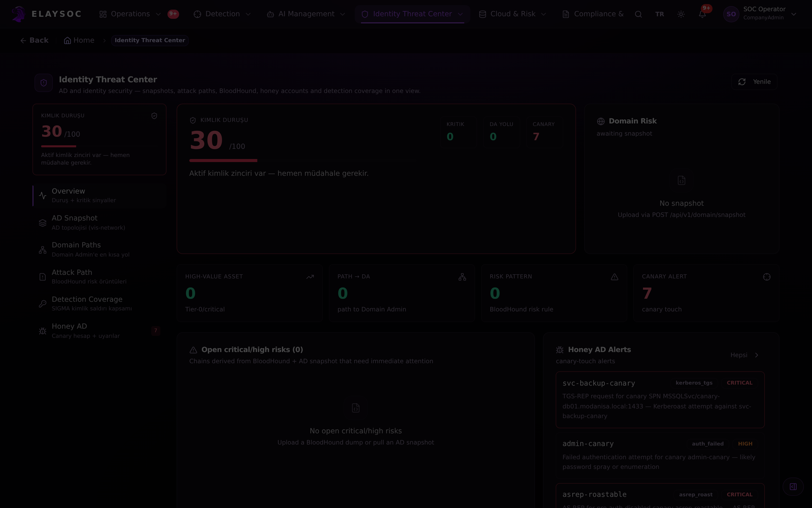Switch language with the TR button
812x508 pixels.
tap(659, 14)
